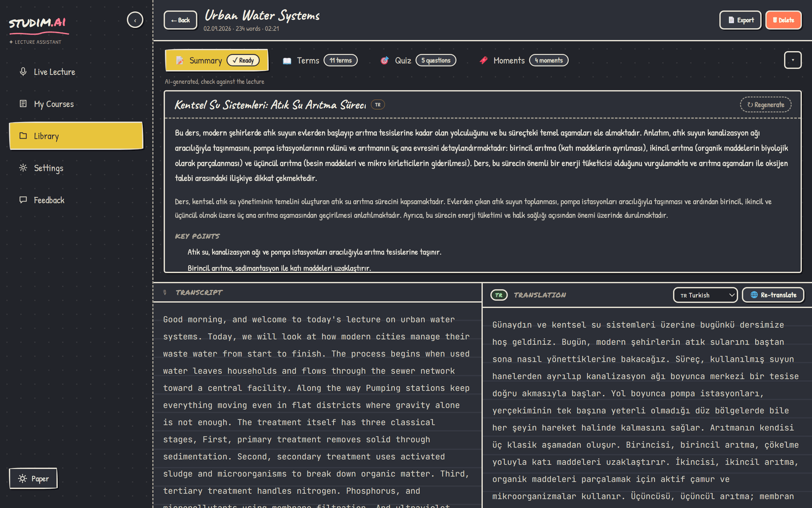This screenshot has height=508, width=812.
Task: Click the Terms book icon
Action: click(x=287, y=61)
